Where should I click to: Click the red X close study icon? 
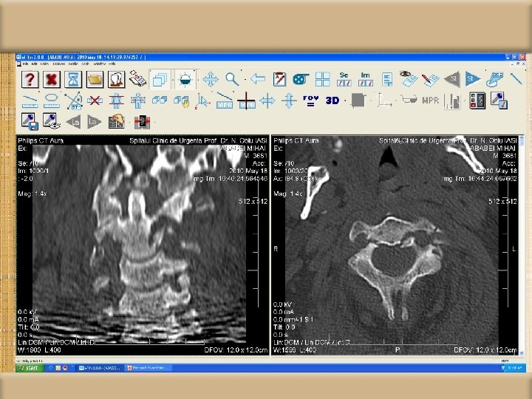pos(52,79)
